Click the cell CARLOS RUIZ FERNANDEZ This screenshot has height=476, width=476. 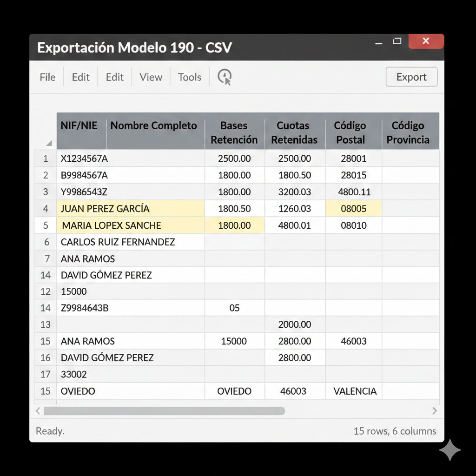tap(131, 242)
